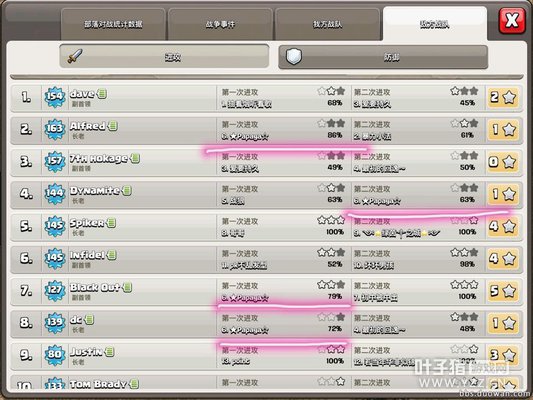The width and height of the screenshot is (533, 400).
Task: Click Spiker's level 145 badge
Action: [x=55, y=226]
